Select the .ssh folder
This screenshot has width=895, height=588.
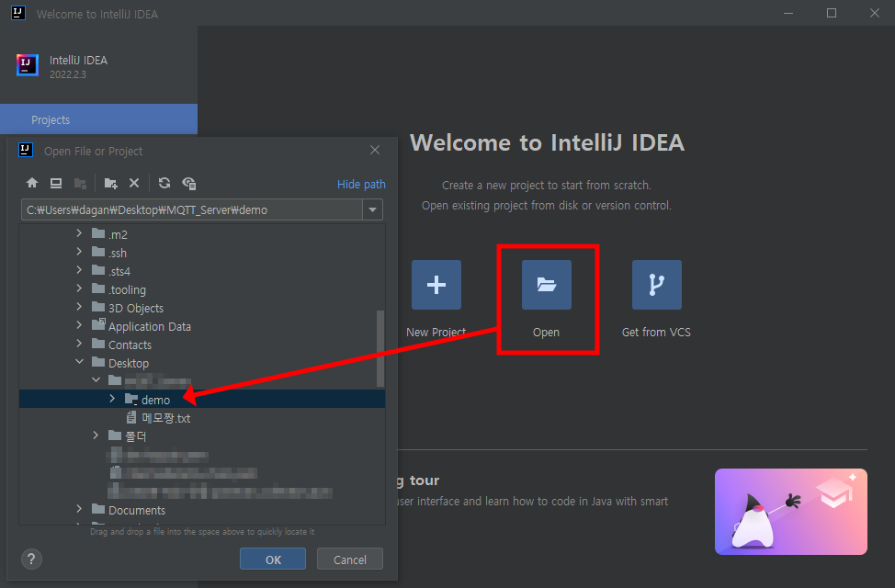[109, 253]
